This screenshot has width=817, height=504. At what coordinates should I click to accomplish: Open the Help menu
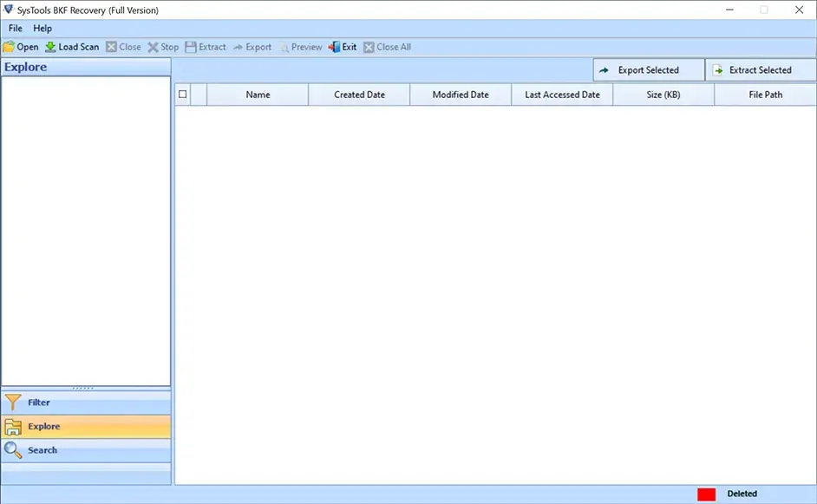[x=42, y=28]
